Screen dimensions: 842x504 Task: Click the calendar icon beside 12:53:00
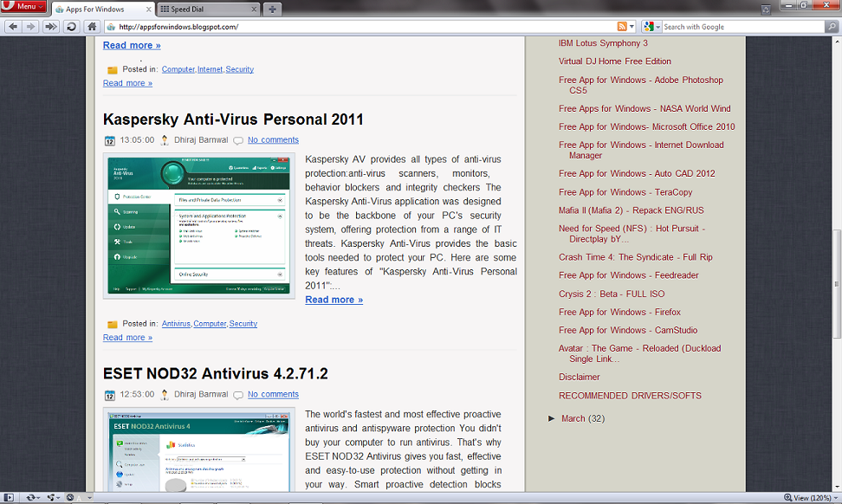click(x=109, y=395)
